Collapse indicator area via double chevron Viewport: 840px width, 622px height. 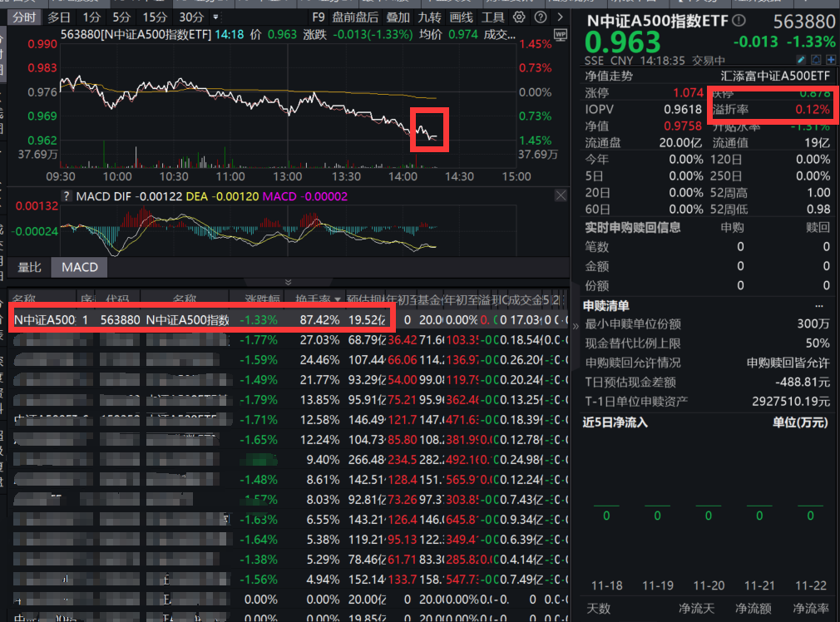click(289, 280)
